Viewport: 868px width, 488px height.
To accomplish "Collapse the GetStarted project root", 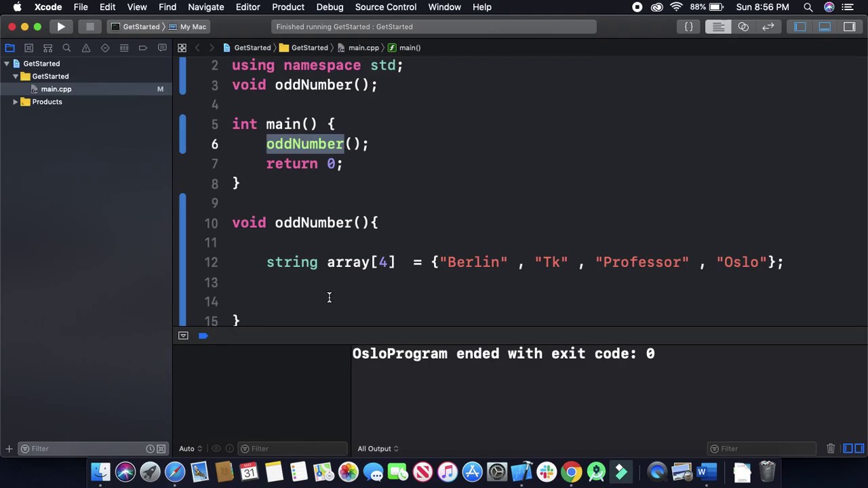I will [7, 64].
